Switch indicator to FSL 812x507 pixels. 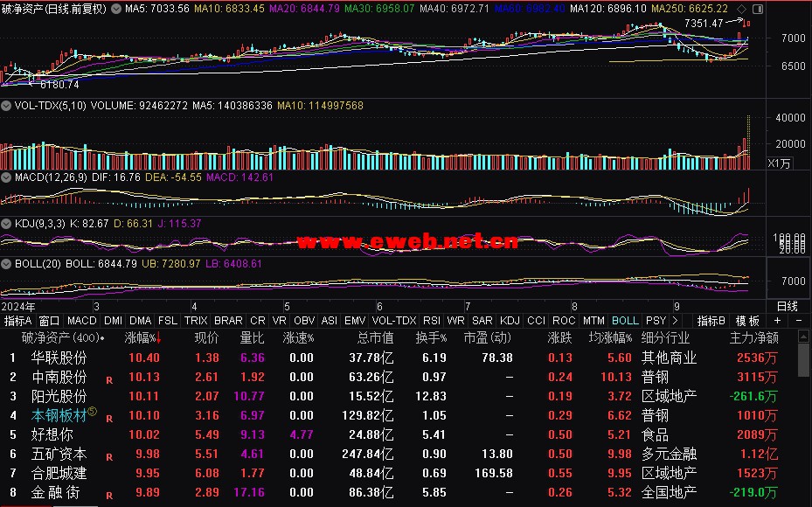pyautogui.click(x=168, y=321)
